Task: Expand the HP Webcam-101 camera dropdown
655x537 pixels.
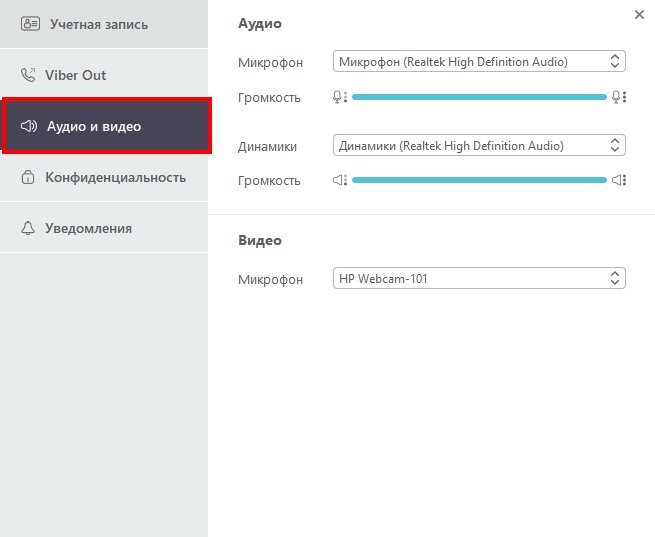Action: click(x=479, y=279)
